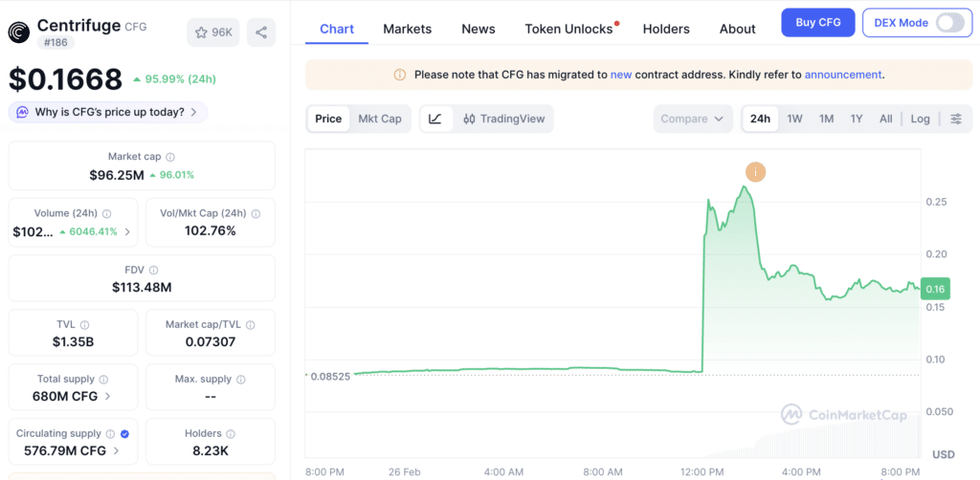Viewport: 980px width, 480px height.
Task: Click the 8.23K holders value
Action: point(210,450)
